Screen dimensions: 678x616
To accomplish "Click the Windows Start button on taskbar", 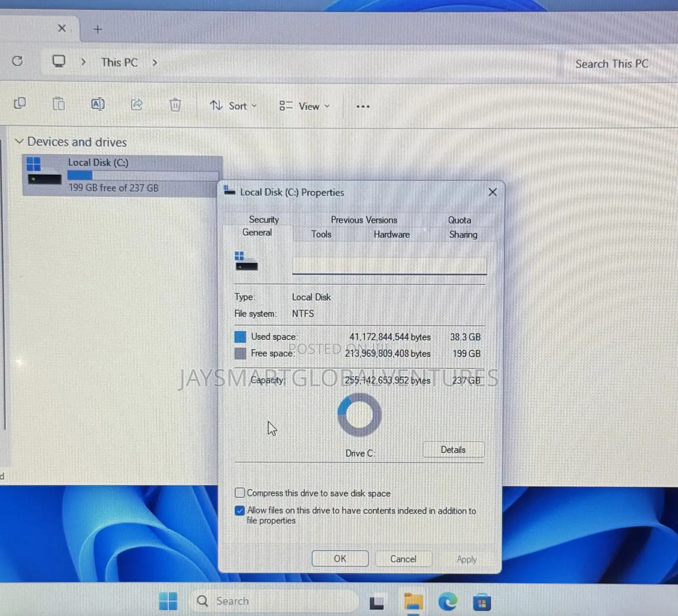I will click(x=168, y=601).
